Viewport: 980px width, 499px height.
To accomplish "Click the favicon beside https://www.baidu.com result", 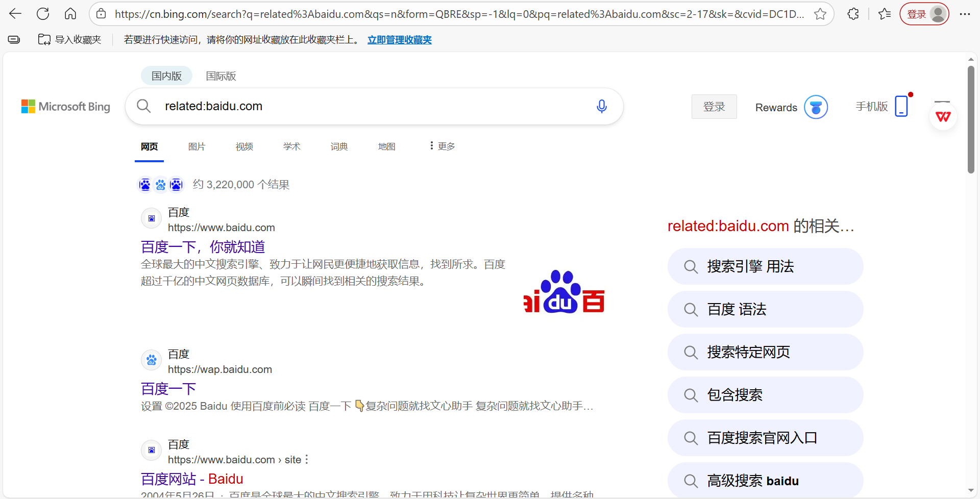I will coord(152,218).
